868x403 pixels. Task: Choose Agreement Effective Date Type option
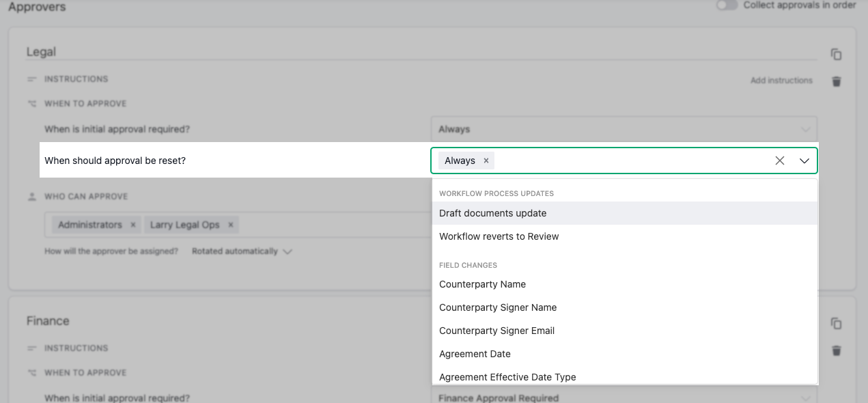pos(625,376)
